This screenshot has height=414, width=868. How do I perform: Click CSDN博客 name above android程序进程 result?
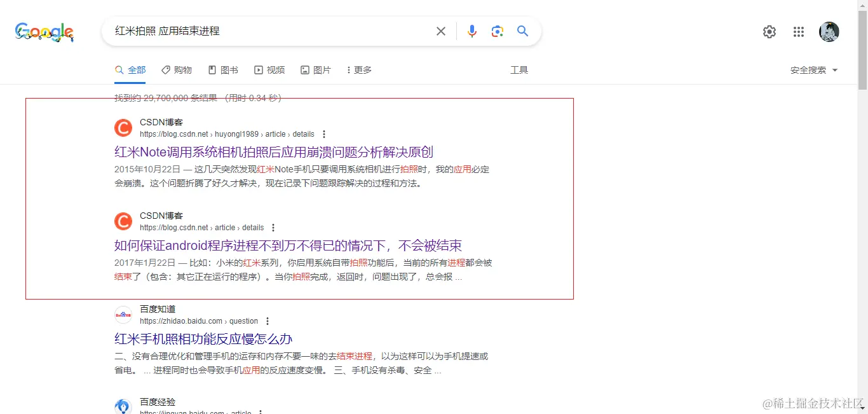161,216
